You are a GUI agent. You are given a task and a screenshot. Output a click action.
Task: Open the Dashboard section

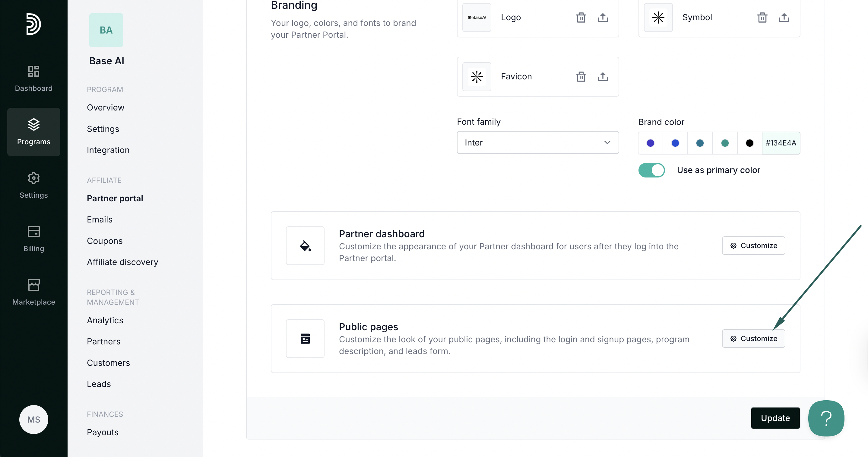(x=34, y=78)
